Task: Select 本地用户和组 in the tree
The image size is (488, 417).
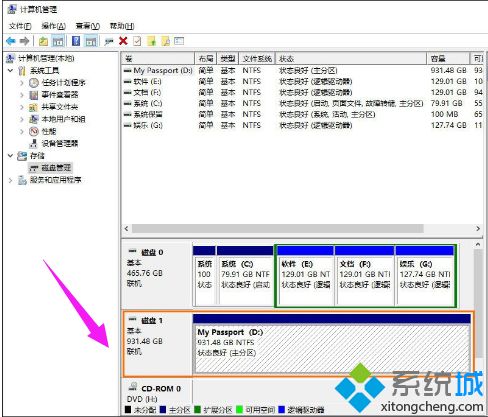Action: [63, 119]
